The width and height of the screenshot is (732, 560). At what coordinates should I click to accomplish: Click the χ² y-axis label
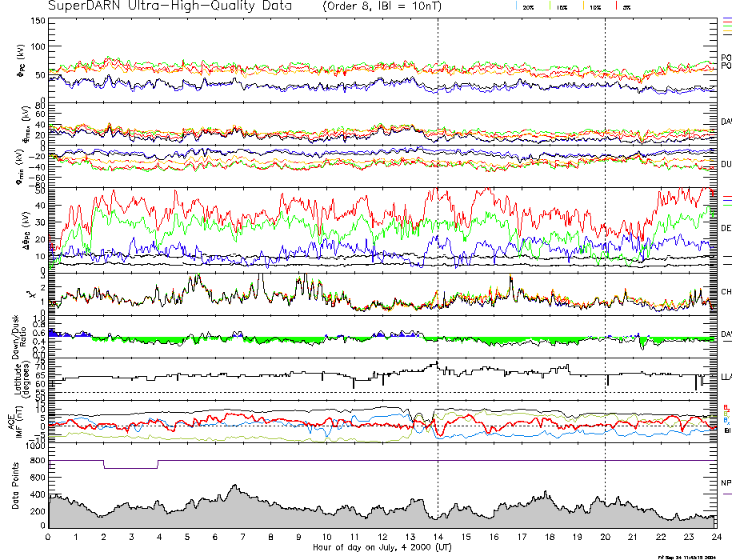click(x=31, y=294)
